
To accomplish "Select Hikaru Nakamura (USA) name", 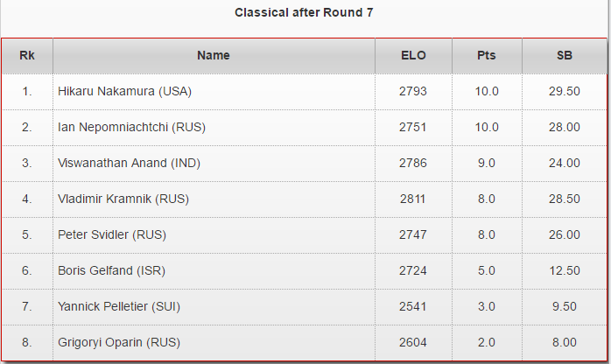I will [124, 91].
